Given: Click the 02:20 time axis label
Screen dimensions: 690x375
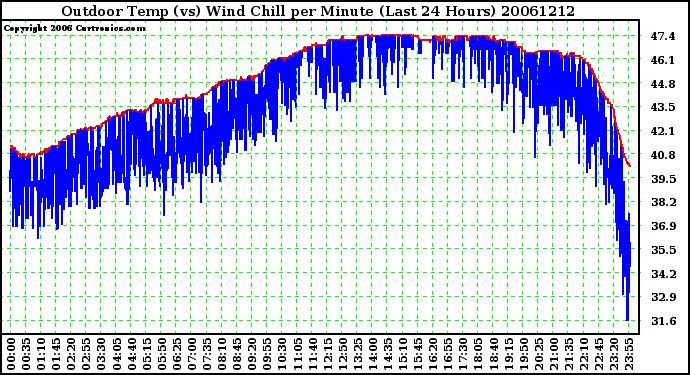Looking at the screenshot, I should [71, 354].
